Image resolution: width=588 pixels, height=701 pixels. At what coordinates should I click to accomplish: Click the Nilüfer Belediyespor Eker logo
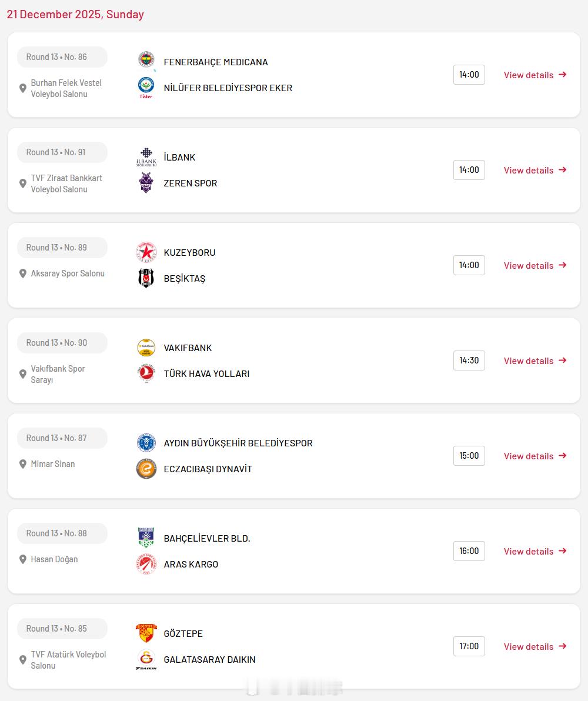click(x=146, y=87)
